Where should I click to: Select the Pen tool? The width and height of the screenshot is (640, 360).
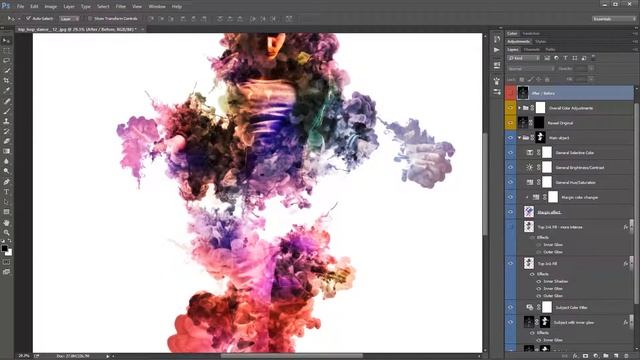click(6, 182)
